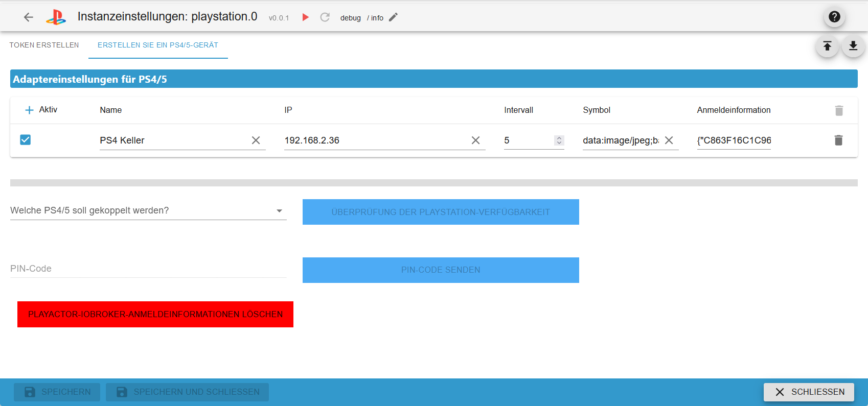Screen dimensions: 868x406
Task: Click the version v0.0.1 label
Action: (x=279, y=18)
